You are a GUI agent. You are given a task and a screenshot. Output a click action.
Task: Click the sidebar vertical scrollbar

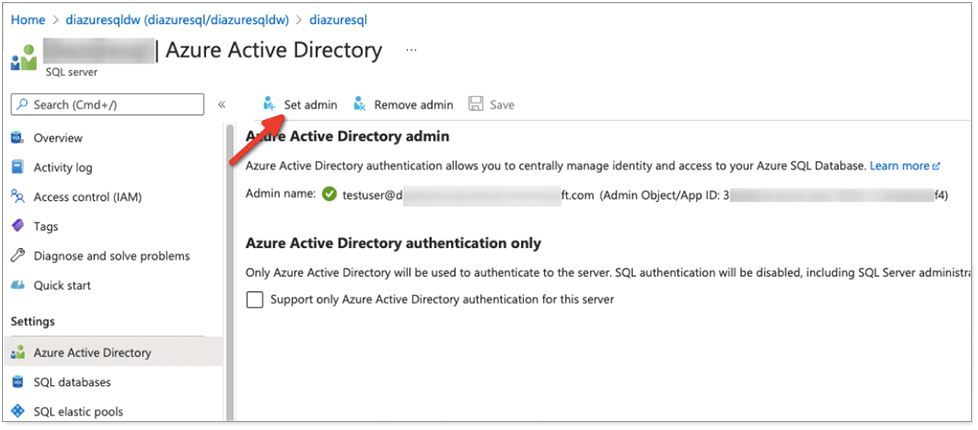[229, 270]
